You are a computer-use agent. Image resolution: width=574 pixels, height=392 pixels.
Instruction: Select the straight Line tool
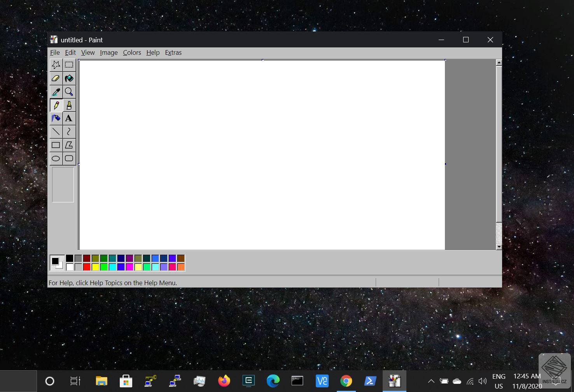point(56,132)
